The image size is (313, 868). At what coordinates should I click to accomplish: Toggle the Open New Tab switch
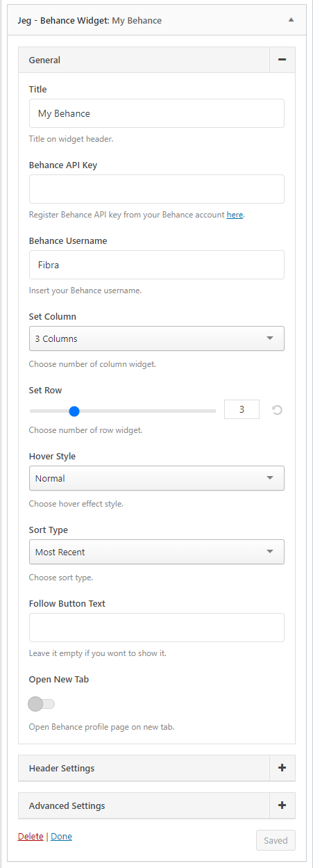click(42, 704)
